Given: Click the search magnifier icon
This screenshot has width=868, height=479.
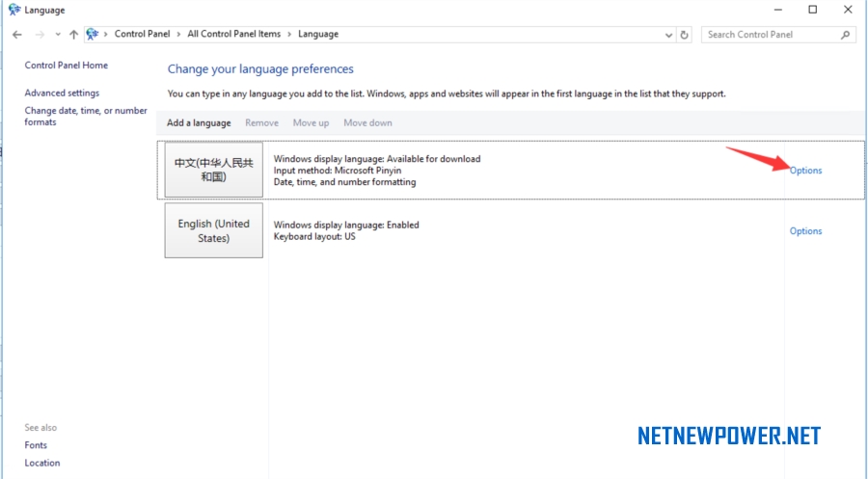Looking at the screenshot, I should pyautogui.click(x=845, y=35).
